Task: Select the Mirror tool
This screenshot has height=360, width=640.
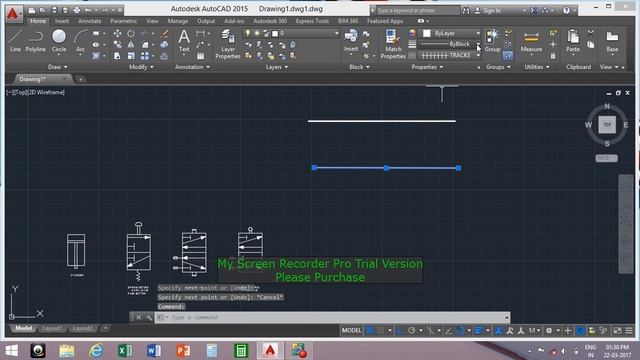Action: [131, 44]
